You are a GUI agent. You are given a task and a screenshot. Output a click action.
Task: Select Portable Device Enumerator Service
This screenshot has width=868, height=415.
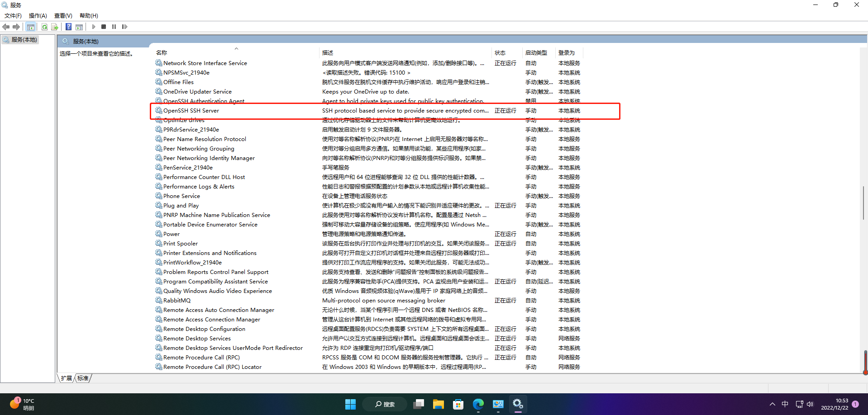click(368, 224)
